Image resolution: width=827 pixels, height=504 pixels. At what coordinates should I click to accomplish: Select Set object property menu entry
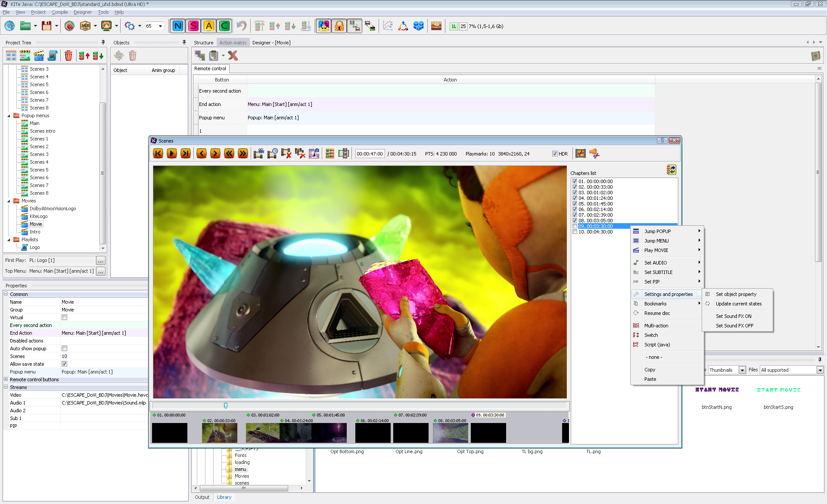click(x=736, y=294)
